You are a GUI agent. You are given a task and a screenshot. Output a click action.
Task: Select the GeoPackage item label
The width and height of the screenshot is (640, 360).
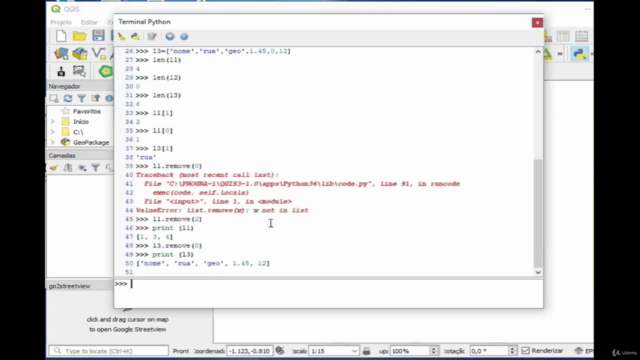[91, 142]
